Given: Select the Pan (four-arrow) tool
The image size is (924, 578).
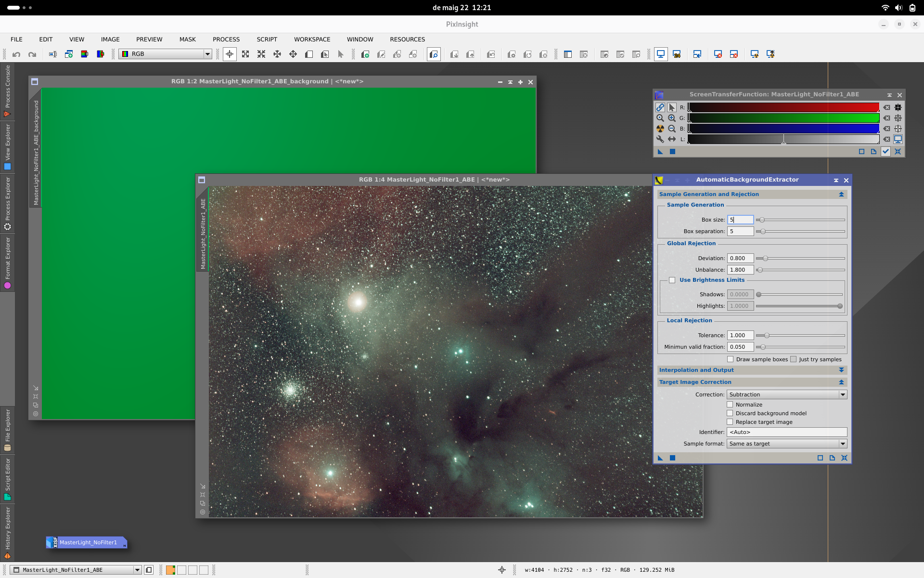Looking at the screenshot, I should tap(293, 54).
